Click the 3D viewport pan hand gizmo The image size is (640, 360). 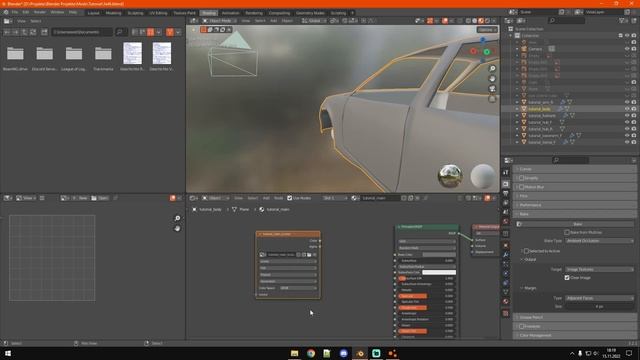(492, 79)
